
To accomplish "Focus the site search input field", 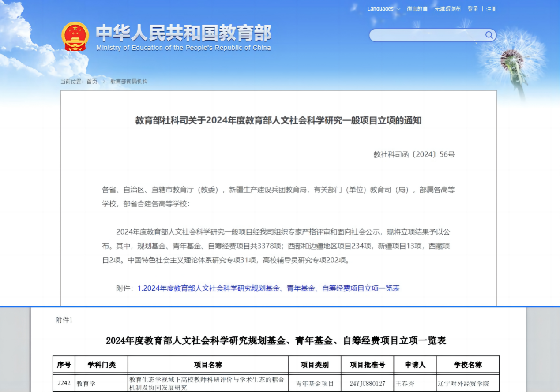I will 427,35.
